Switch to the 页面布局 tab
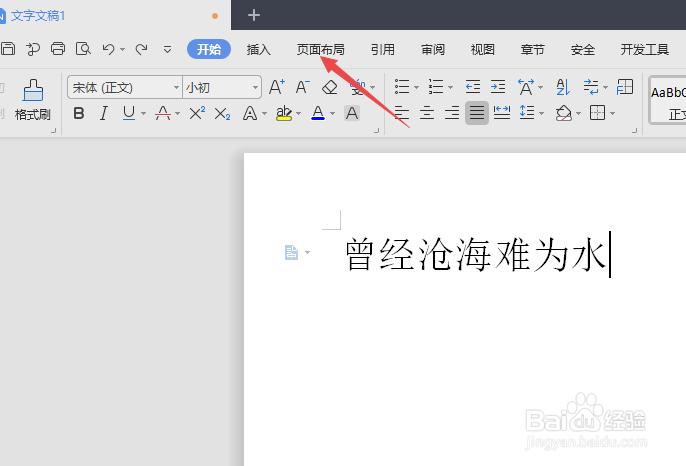 [321, 49]
